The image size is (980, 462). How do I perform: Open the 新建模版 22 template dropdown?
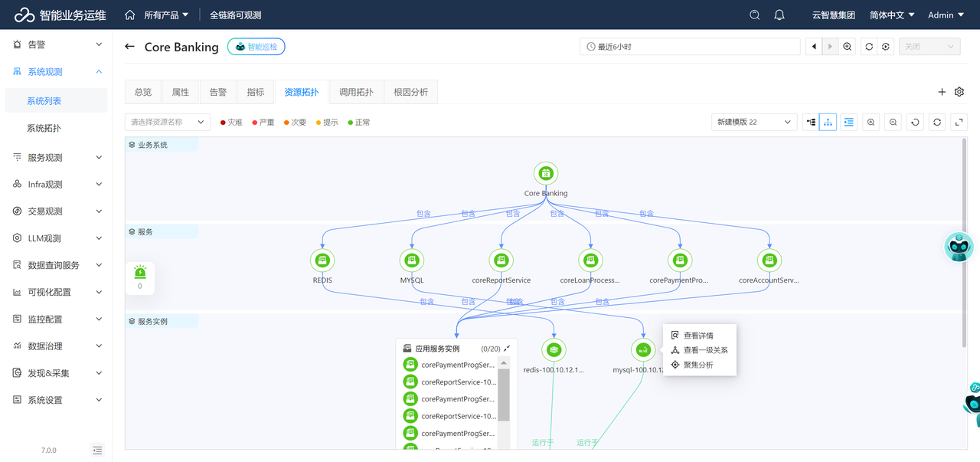coord(754,122)
